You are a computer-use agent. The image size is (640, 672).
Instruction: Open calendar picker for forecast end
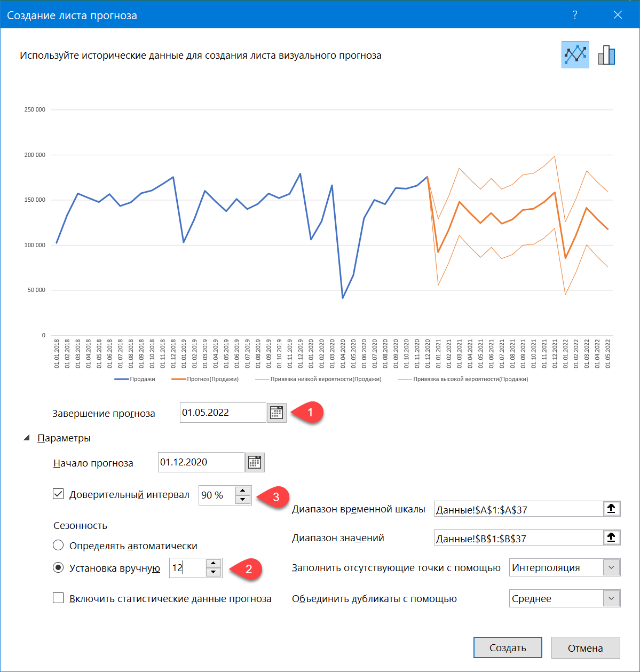[x=276, y=413]
